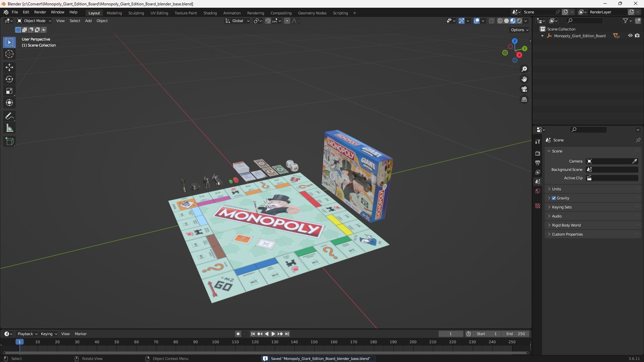Switch to the UV Editing workspace tab
This screenshot has height=362, width=644.
click(159, 13)
